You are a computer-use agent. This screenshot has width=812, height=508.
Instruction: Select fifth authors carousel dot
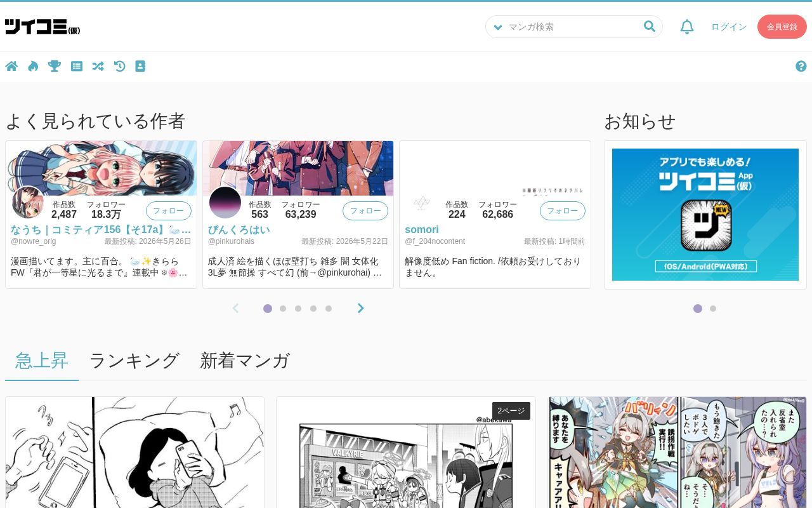[329, 309]
